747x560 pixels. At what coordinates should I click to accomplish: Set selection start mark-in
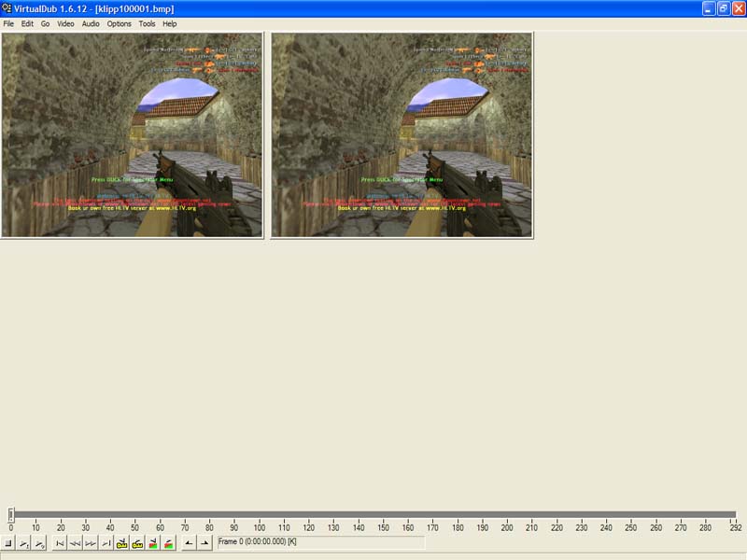(x=190, y=543)
